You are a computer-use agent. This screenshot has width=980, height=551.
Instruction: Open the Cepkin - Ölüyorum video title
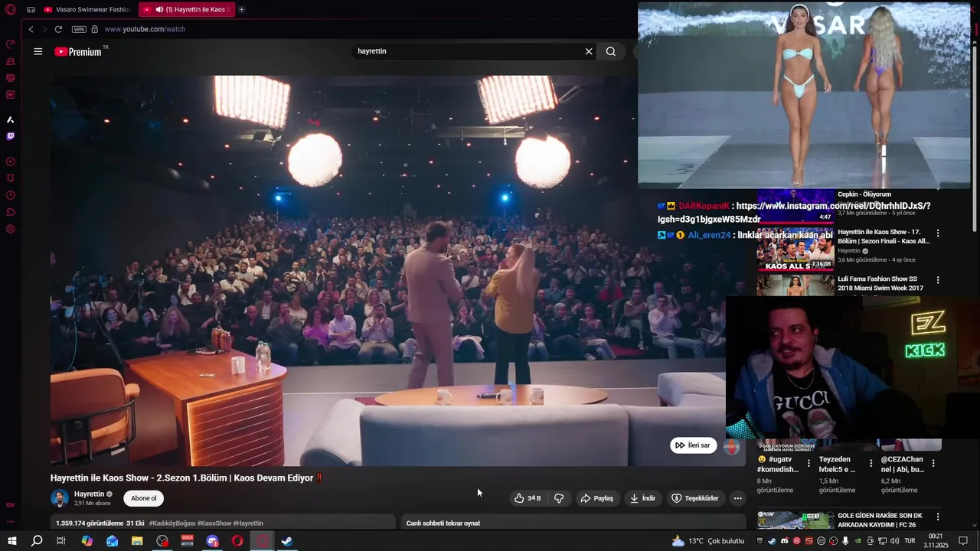(864, 194)
